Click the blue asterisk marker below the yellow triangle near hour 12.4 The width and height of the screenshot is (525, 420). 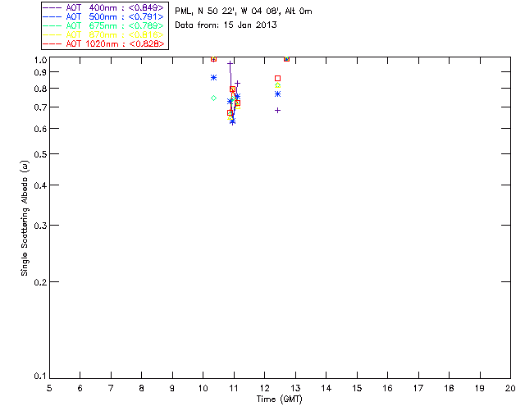(x=277, y=94)
